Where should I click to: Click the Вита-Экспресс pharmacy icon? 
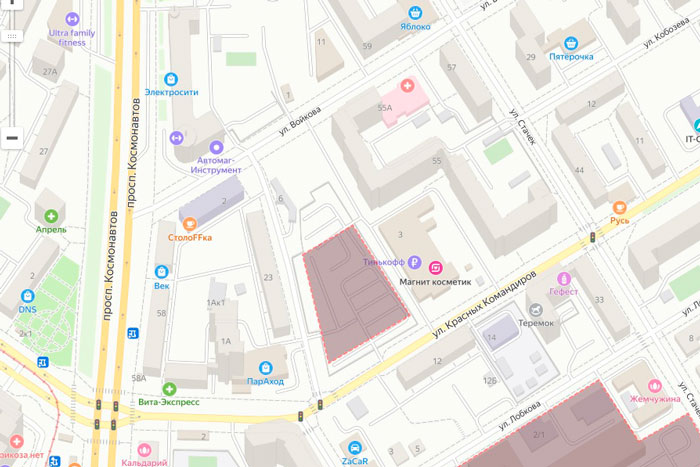[169, 389]
